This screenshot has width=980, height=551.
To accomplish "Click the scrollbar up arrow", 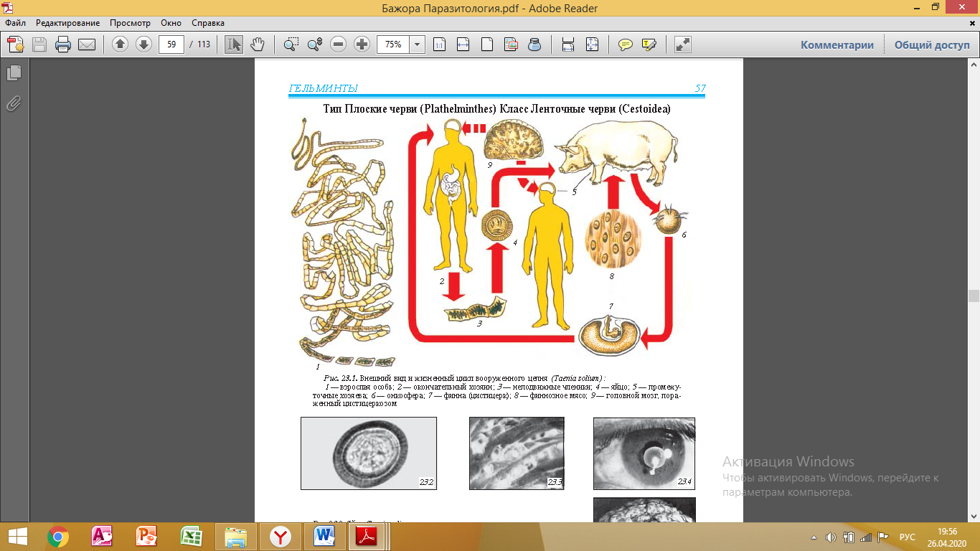I will [x=974, y=65].
